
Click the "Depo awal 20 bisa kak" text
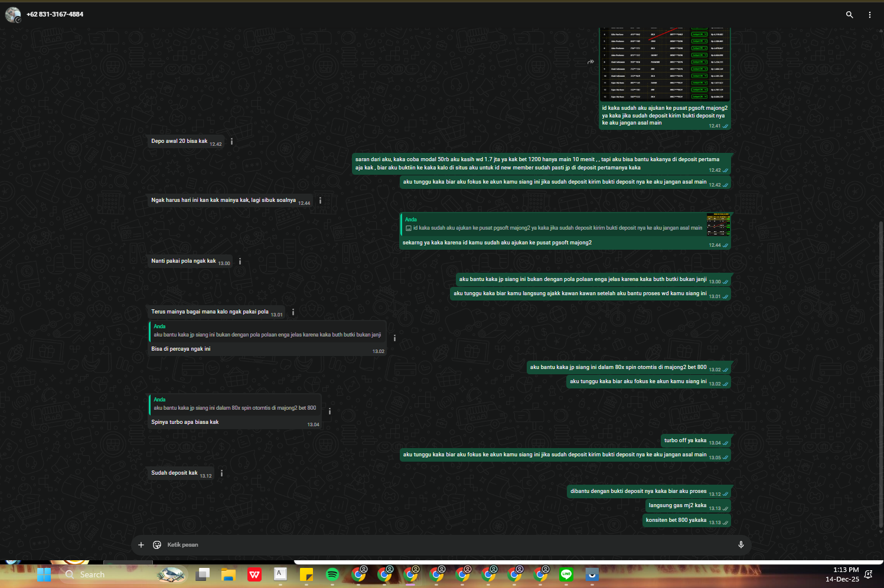(180, 142)
